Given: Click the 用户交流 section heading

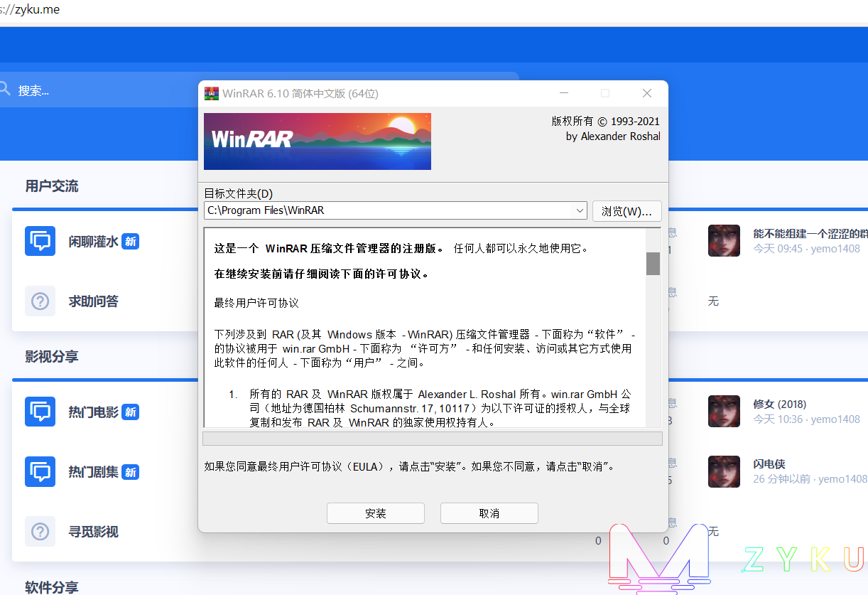Looking at the screenshot, I should [x=52, y=186].
